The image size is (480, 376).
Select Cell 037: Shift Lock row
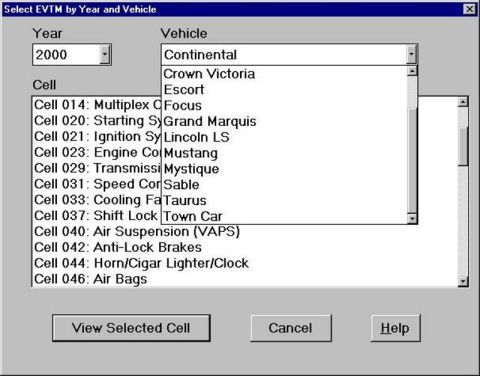click(x=97, y=216)
